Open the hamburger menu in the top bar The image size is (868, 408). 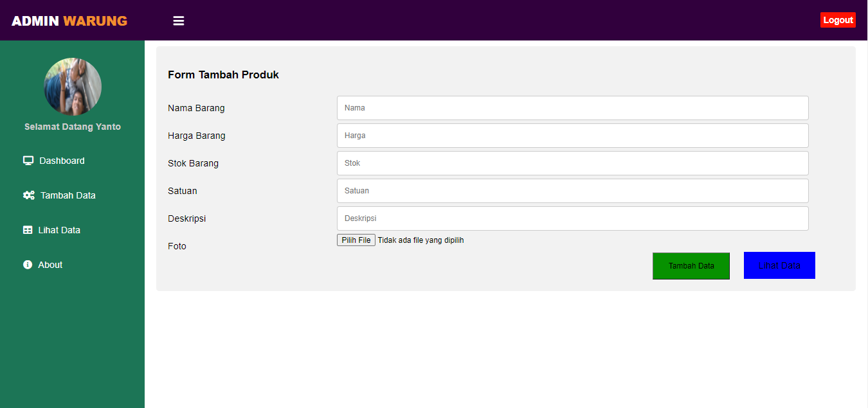tap(178, 20)
